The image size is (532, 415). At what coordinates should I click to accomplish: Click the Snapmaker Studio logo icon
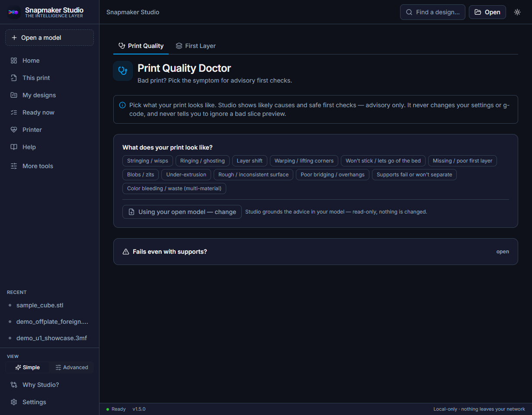(14, 12)
